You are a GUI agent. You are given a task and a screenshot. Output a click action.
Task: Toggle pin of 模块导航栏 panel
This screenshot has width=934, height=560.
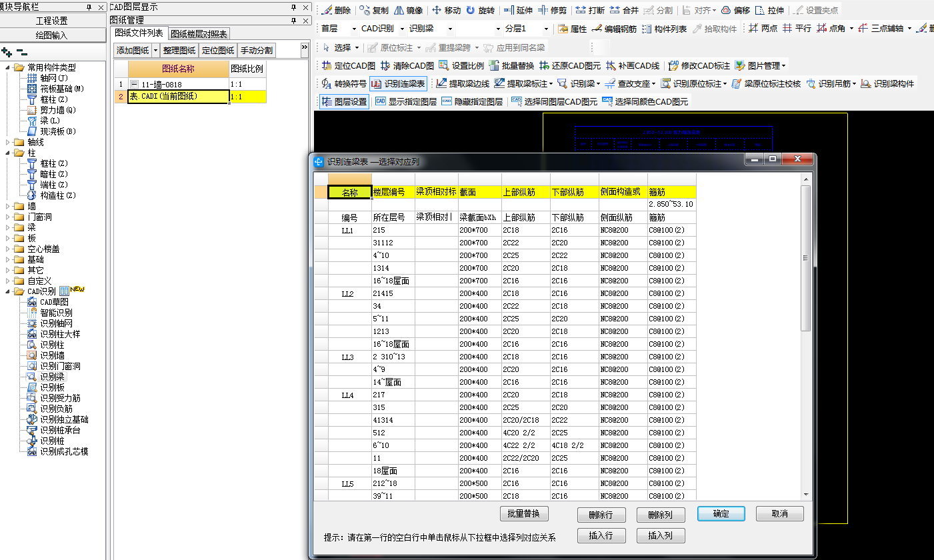tap(89, 7)
